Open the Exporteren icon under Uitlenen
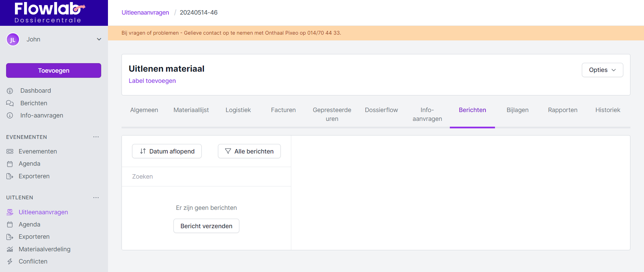644x272 pixels. (x=10, y=237)
